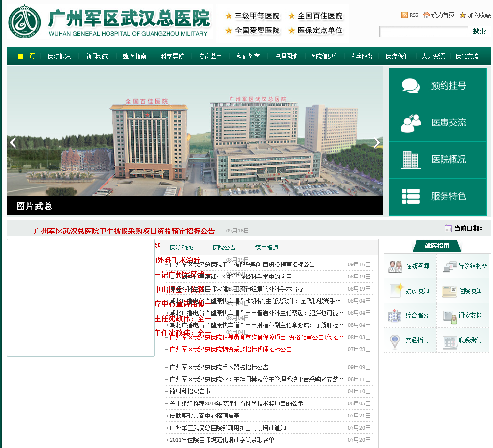
Task: Open the 为兵服务 menu item
Action: [361, 56]
